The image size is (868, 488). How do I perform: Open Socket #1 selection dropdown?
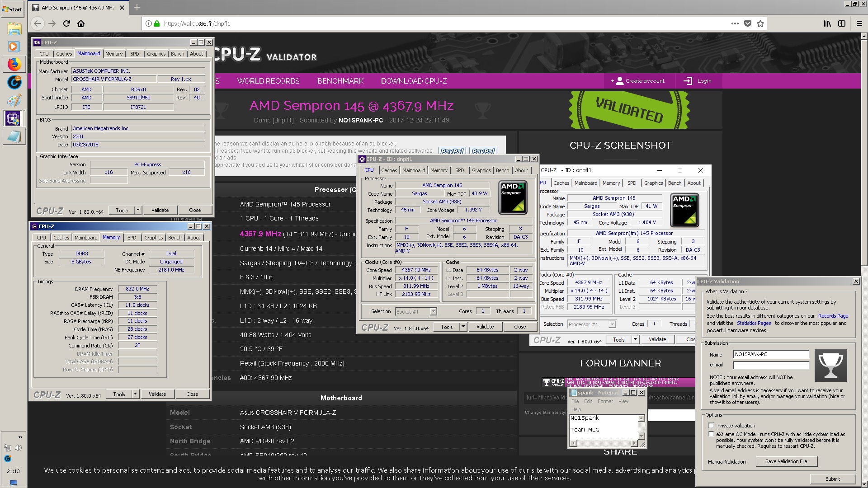[x=434, y=311]
